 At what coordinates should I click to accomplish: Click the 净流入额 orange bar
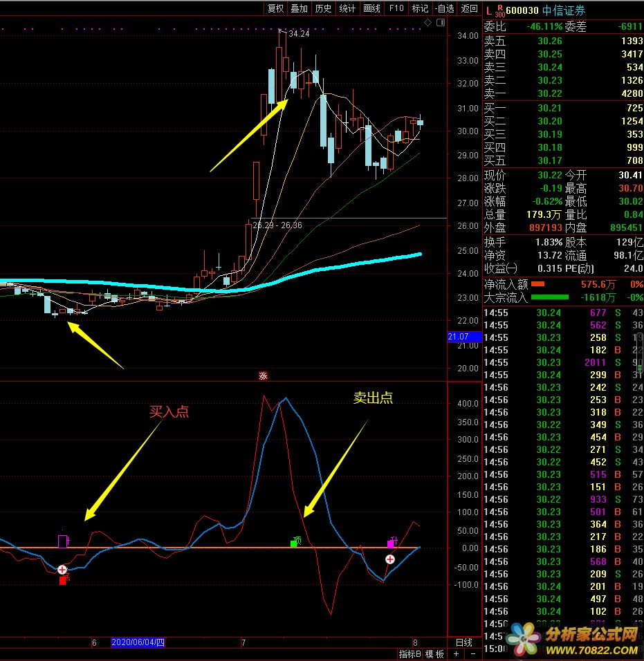pyautogui.click(x=537, y=284)
